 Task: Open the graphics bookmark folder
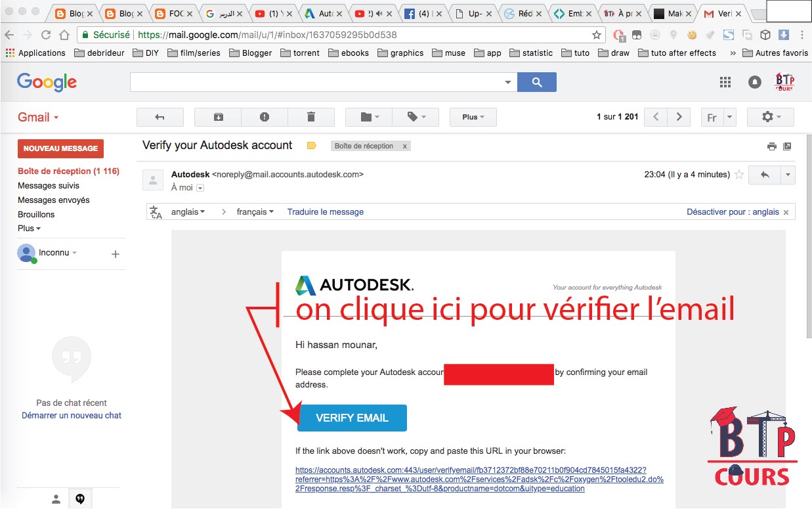400,53
